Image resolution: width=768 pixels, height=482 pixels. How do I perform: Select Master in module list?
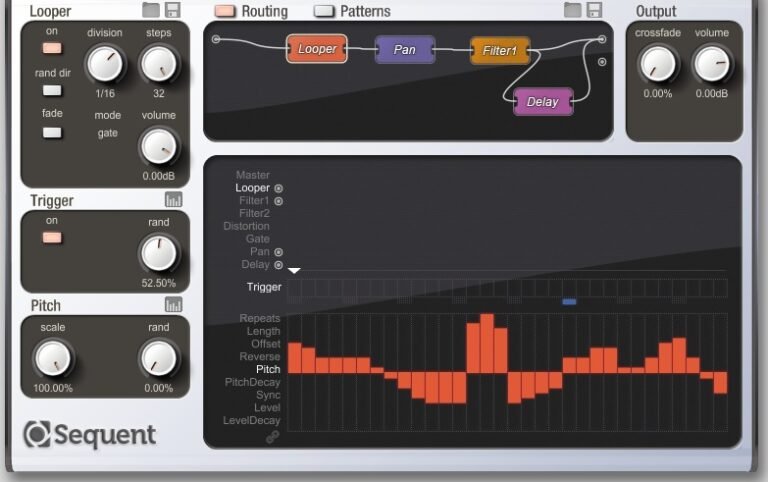[x=253, y=175]
